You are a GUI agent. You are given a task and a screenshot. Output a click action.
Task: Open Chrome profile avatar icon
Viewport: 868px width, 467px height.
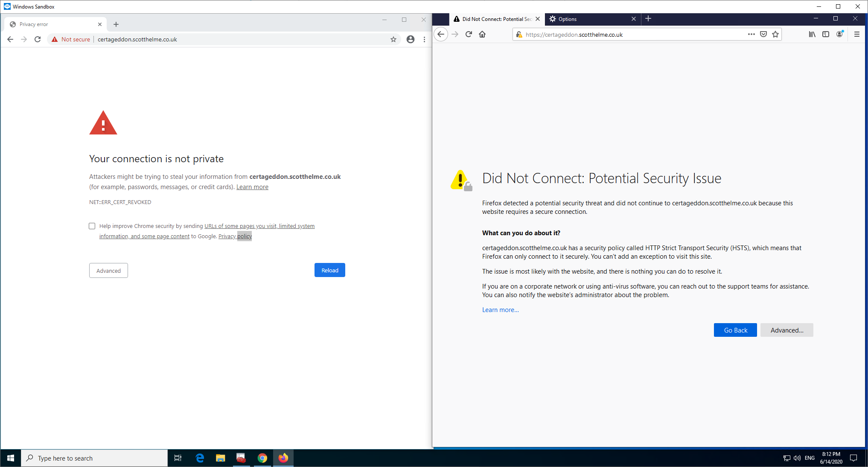411,39
